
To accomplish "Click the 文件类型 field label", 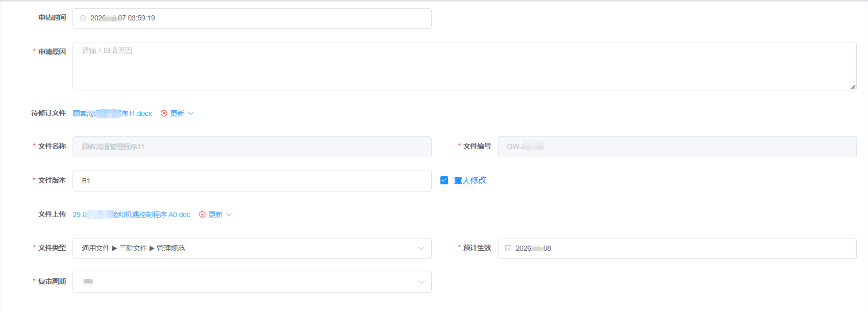I will [52, 248].
